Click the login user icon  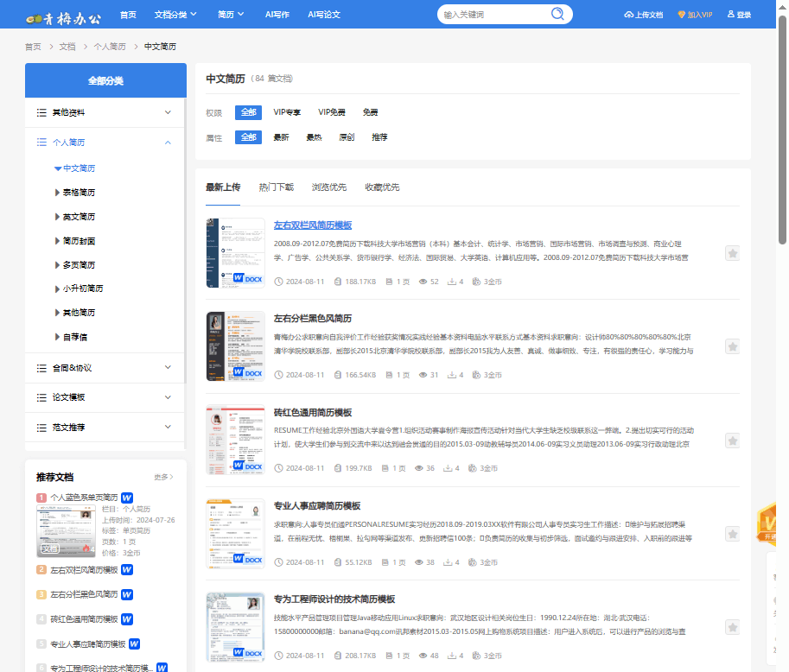click(731, 15)
